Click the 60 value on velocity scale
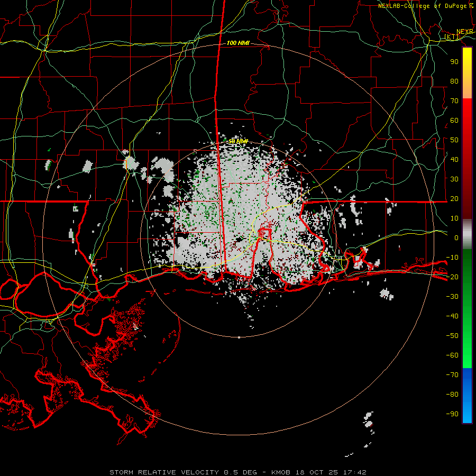The height and width of the screenshot is (476, 476). point(454,121)
